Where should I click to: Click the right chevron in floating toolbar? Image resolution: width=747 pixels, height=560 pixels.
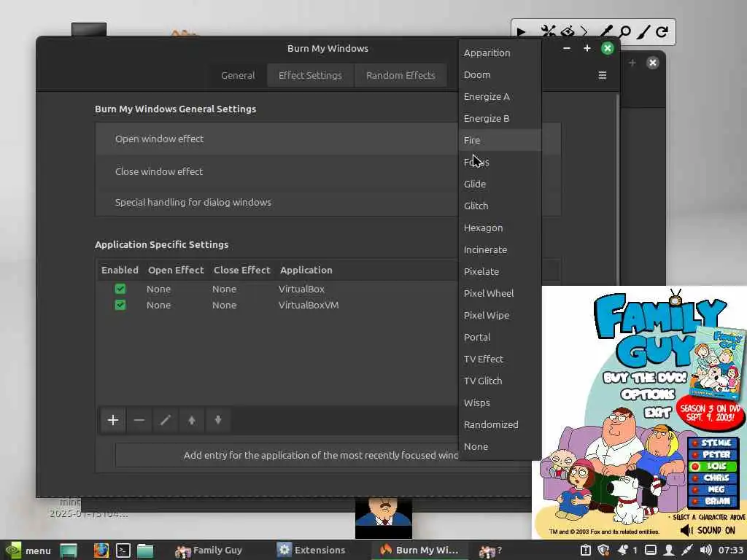584,32
